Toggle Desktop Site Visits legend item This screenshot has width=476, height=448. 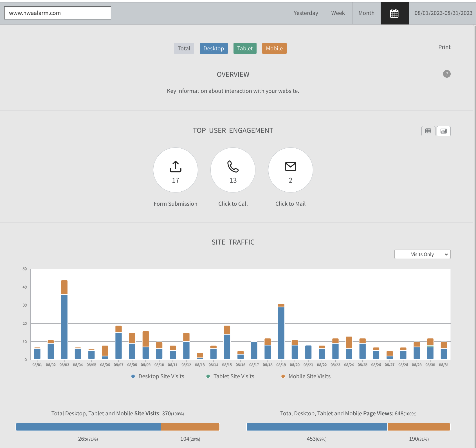158,376
